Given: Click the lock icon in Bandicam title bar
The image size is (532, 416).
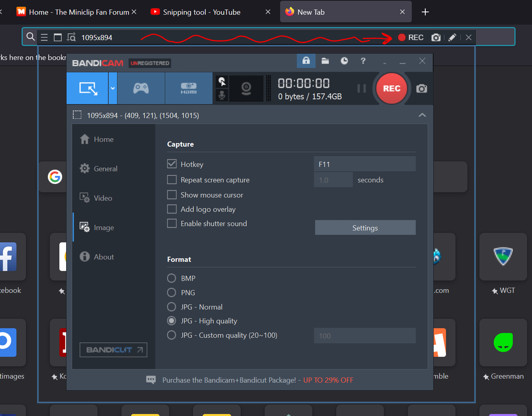Looking at the screenshot, I should click(x=306, y=61).
